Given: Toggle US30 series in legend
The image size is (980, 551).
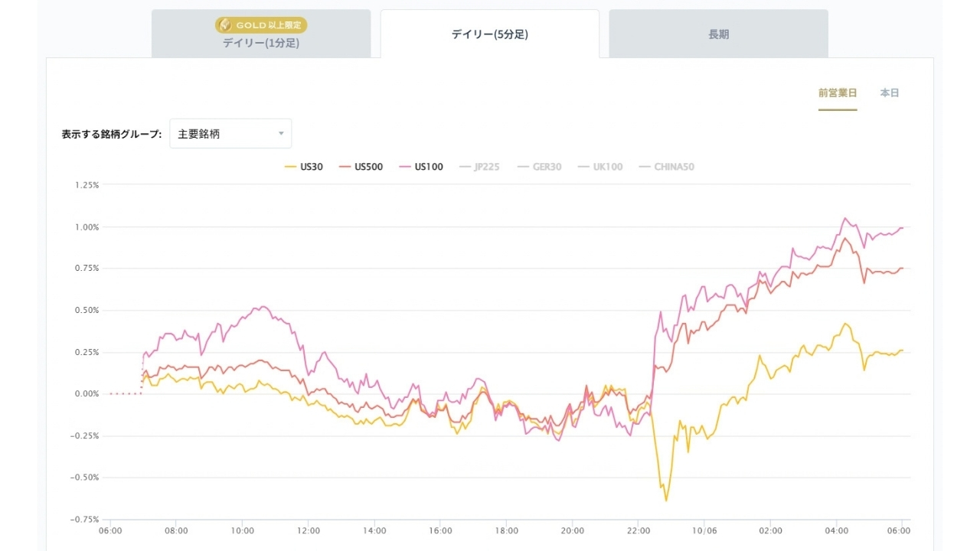Looking at the screenshot, I should (x=303, y=167).
